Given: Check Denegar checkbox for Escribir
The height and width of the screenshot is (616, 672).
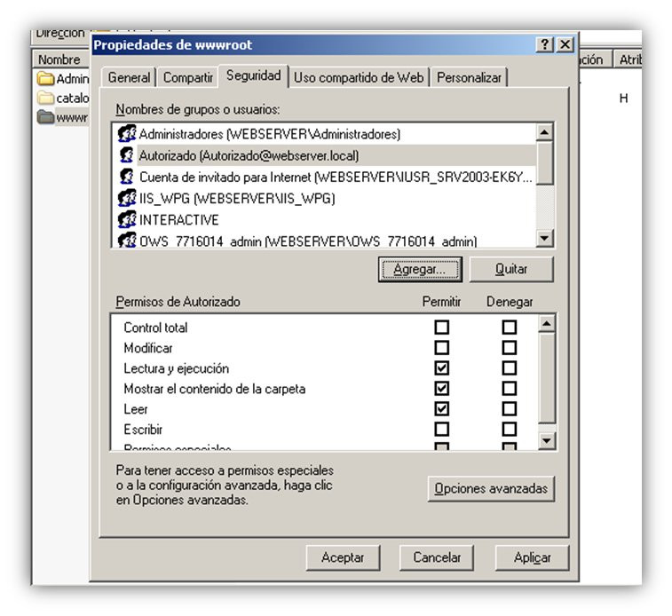Looking at the screenshot, I should [x=510, y=430].
